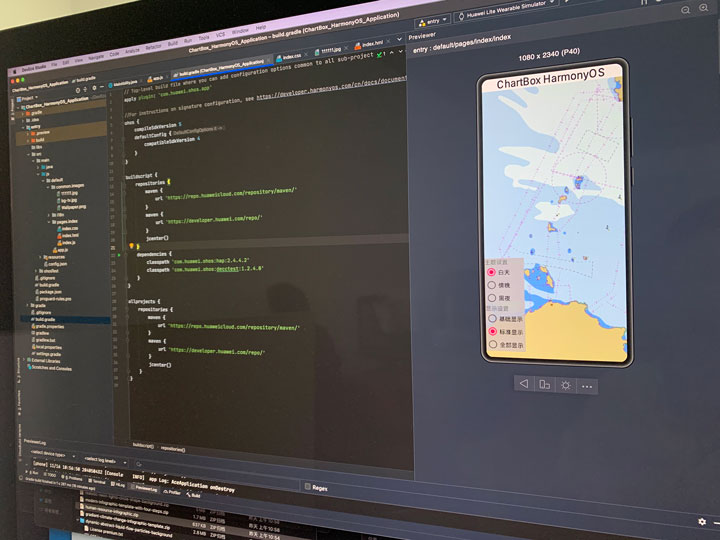Click the buildscript{} breadcrumb
Image resolution: width=720 pixels, height=540 pixels.
click(x=143, y=445)
